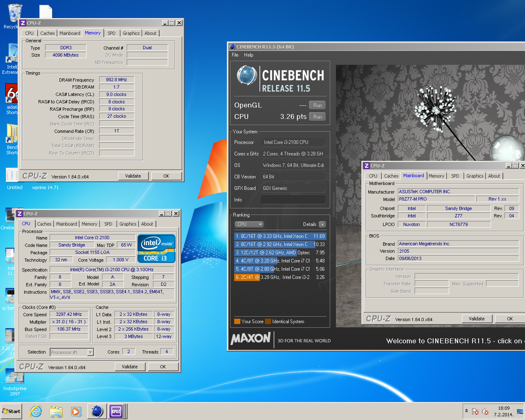The image size is (525, 420).
Task: Click OK in the Memory CPU-Z window
Action: 166,176
